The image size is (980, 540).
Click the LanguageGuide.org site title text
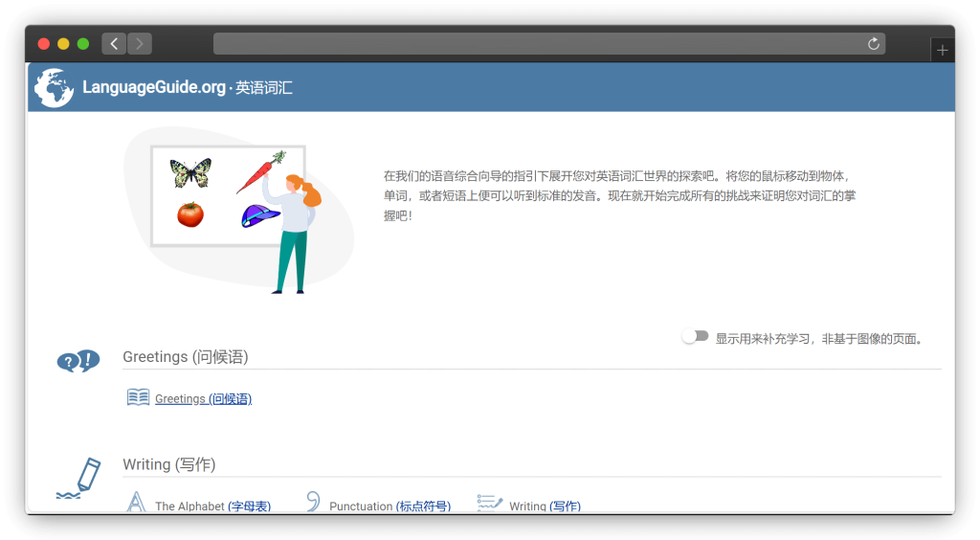(154, 88)
